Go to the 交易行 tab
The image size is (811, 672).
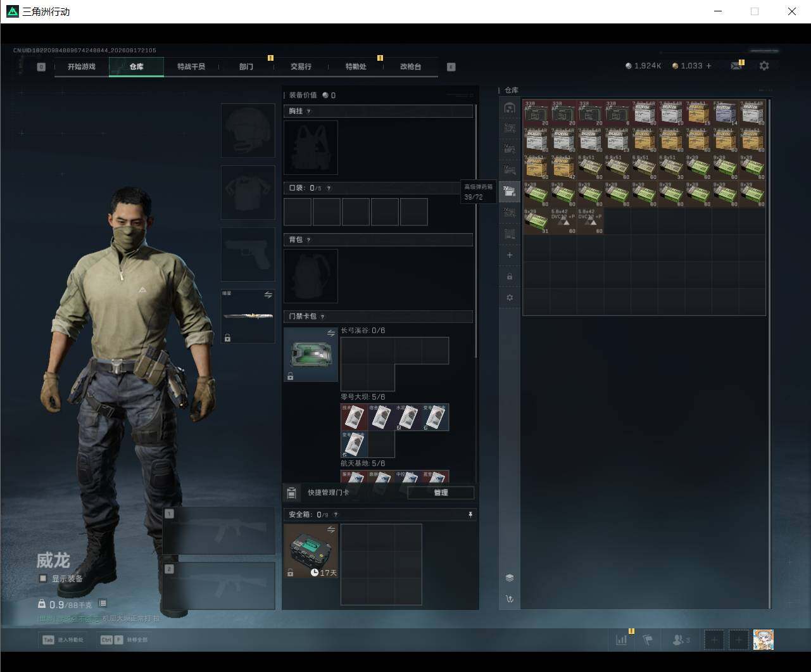301,67
